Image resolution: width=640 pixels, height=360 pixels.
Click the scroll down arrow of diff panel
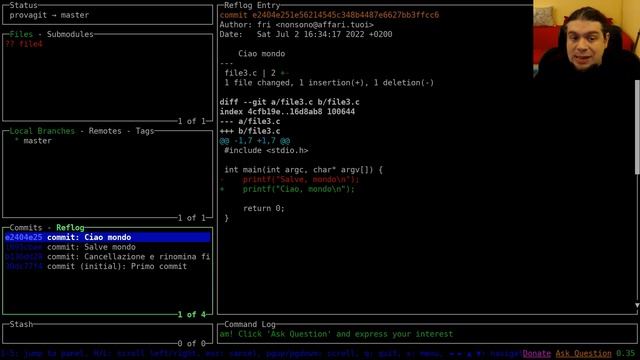click(x=637, y=305)
